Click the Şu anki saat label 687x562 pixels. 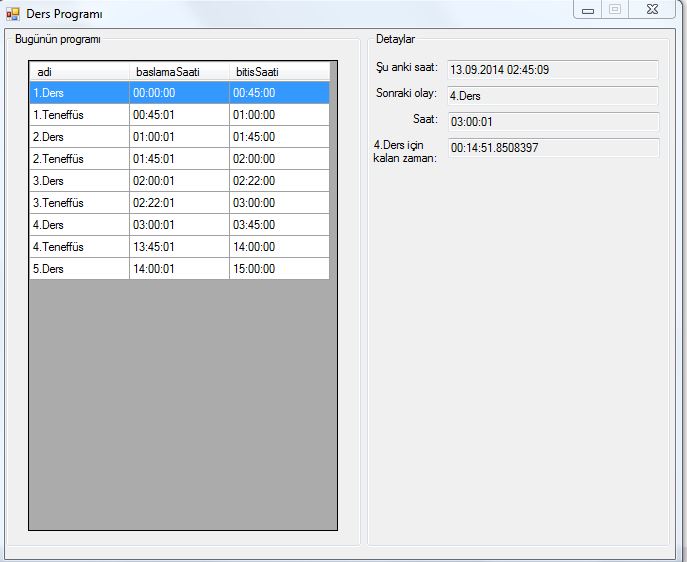point(407,67)
